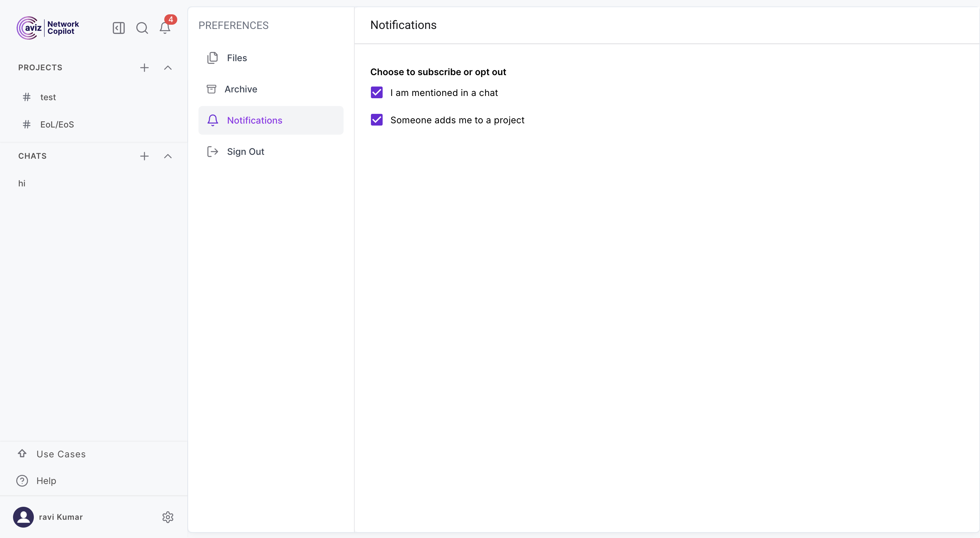
Task: Uncheck 'Someone adds me to a project'
Action: [377, 120]
